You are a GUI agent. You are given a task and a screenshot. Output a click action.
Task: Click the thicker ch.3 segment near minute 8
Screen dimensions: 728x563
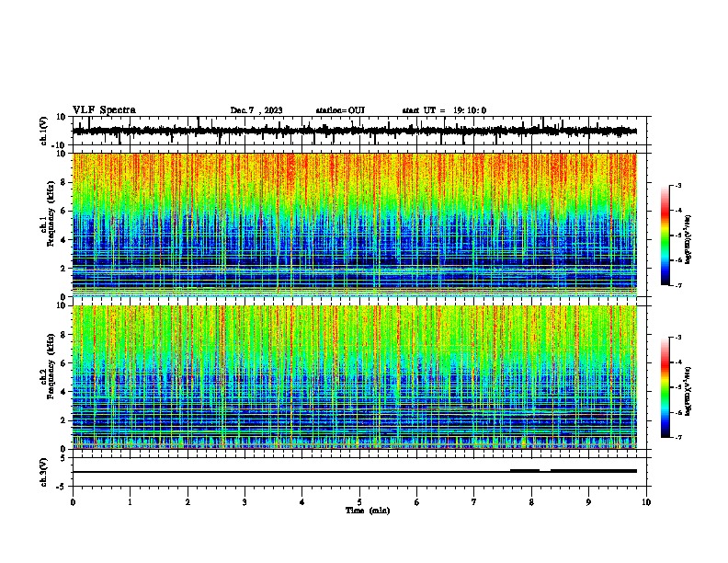(x=525, y=471)
